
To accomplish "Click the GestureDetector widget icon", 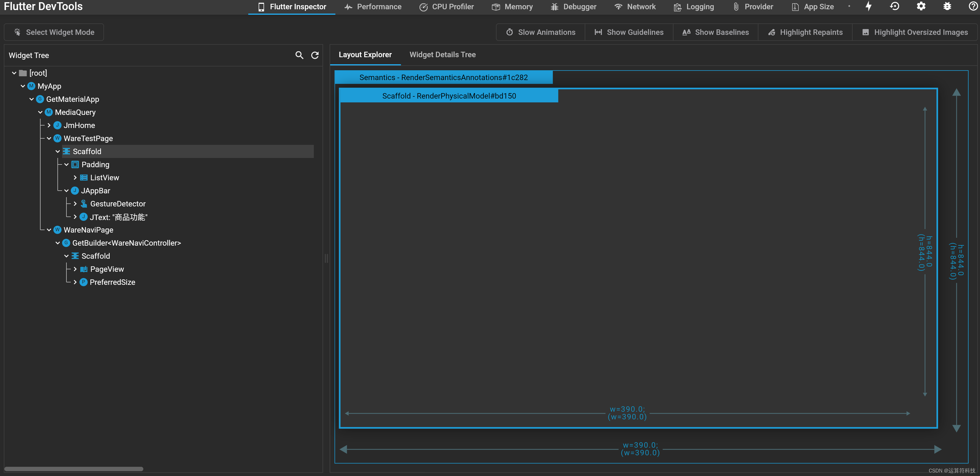I will tap(84, 204).
